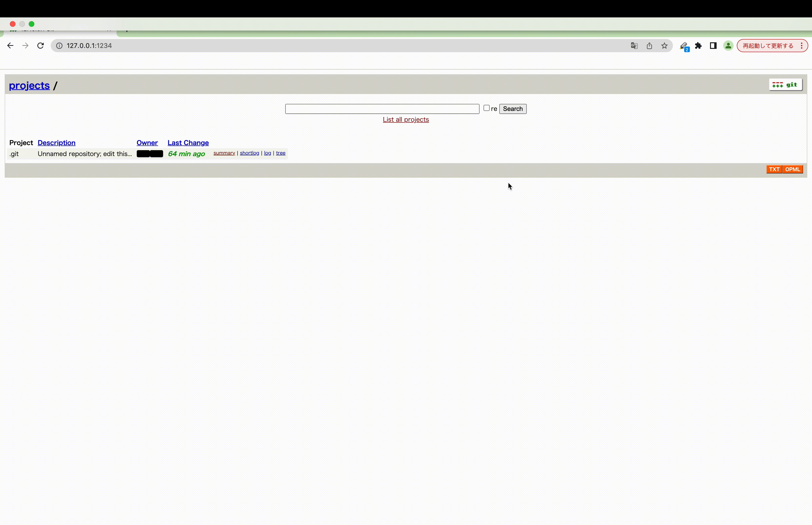The image size is (812, 525).
Task: Open the List all projects link
Action: 406,119
